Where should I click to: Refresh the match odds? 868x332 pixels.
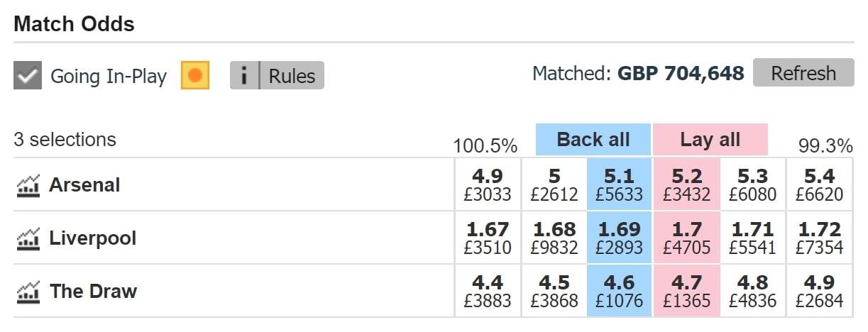[803, 73]
